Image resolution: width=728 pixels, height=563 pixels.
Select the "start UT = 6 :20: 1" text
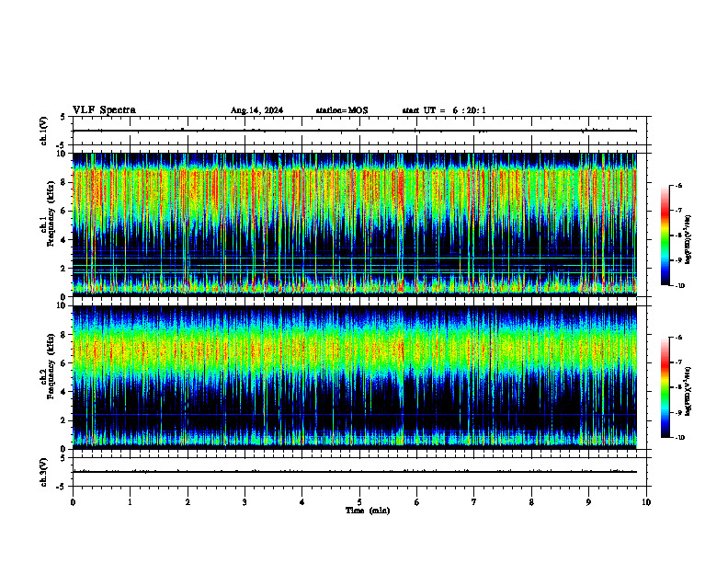coord(444,110)
